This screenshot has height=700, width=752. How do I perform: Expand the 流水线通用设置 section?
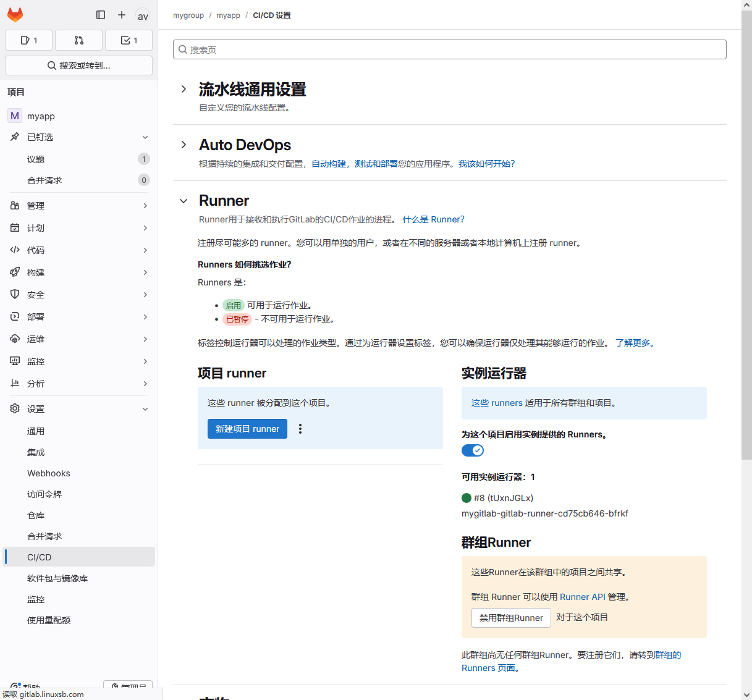point(184,89)
